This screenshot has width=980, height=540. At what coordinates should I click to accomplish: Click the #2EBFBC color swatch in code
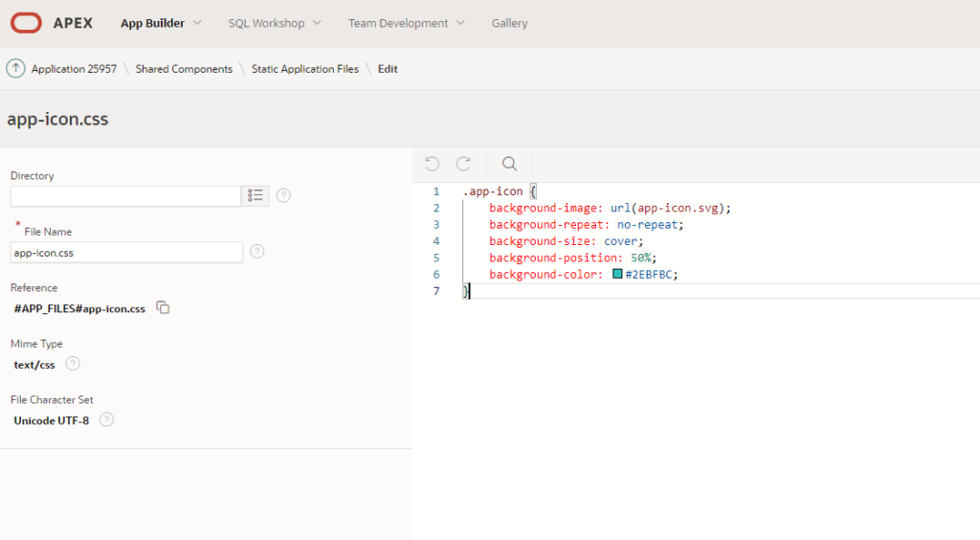(x=617, y=274)
